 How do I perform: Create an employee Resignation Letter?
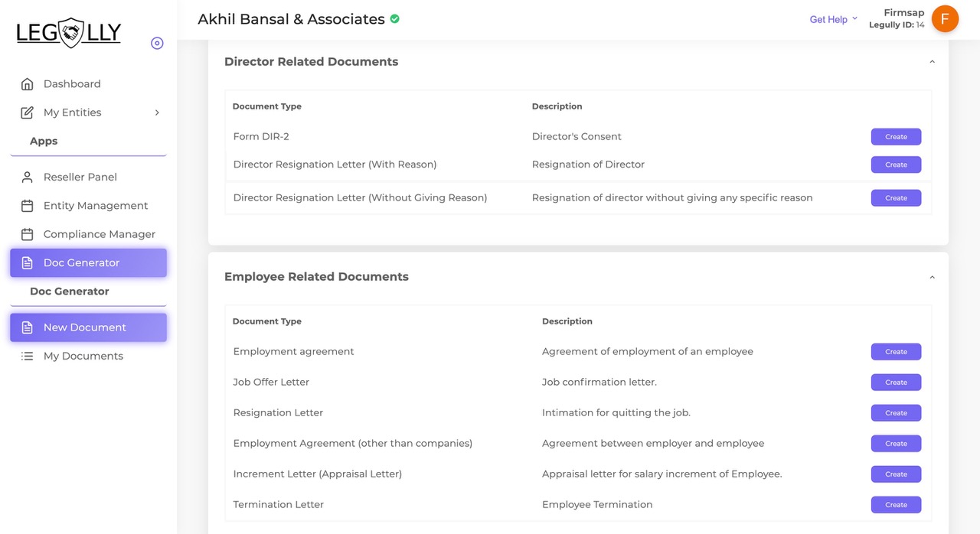click(x=896, y=413)
